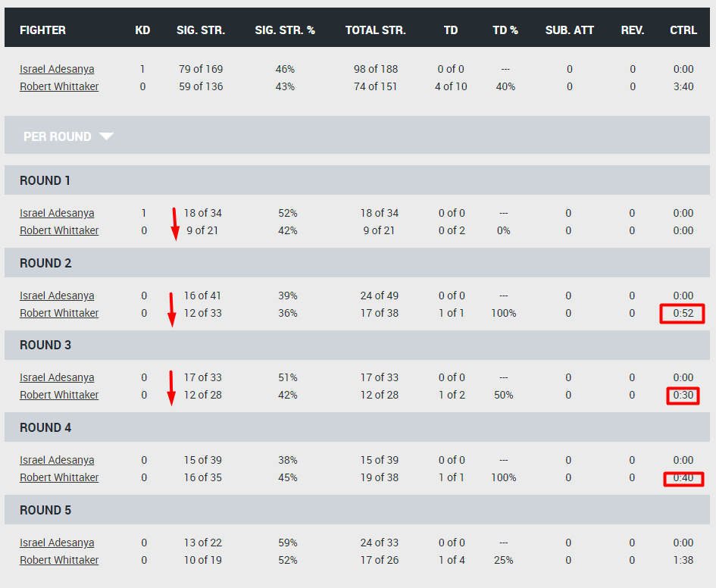The width and height of the screenshot is (716, 588).
Task: Click the ROUND 3 section header
Action: point(357,345)
